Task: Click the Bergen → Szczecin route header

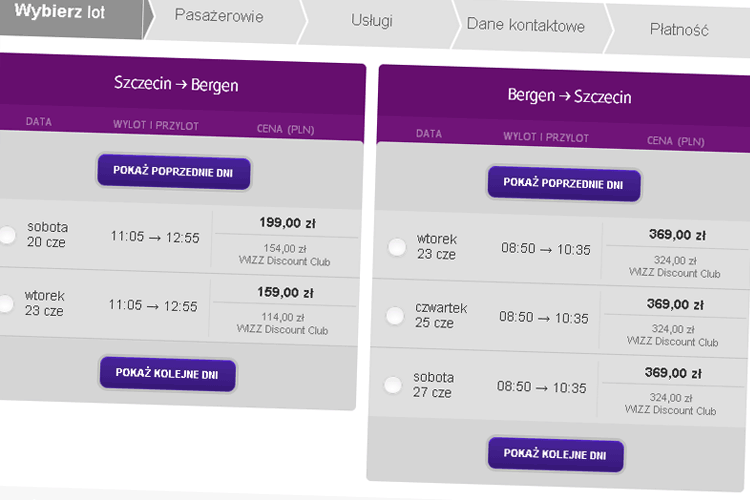Action: tap(569, 96)
